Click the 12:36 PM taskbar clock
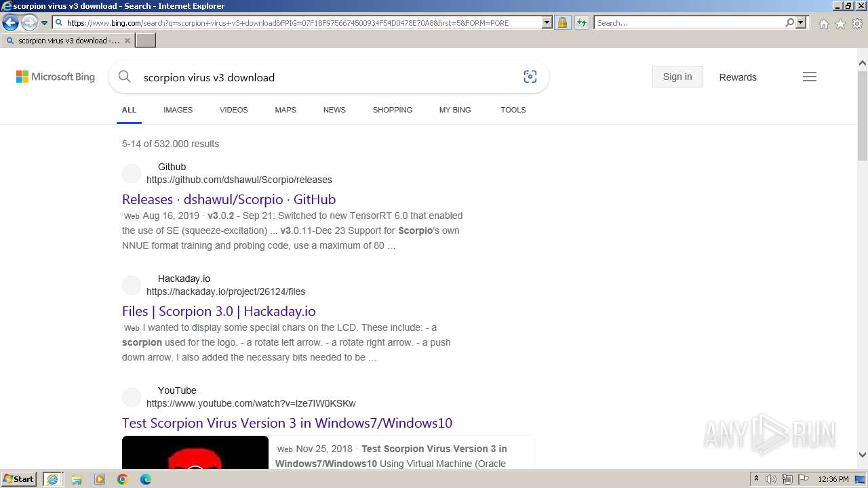 (x=833, y=479)
